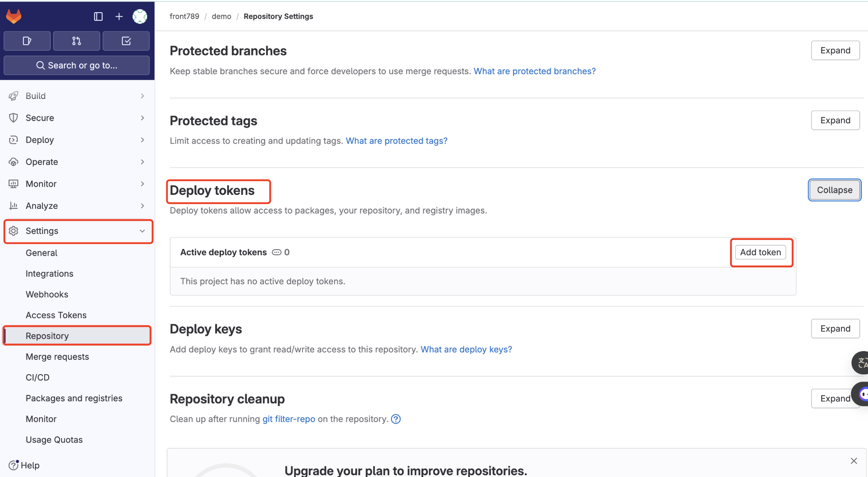Click the plus create-new icon

[119, 16]
